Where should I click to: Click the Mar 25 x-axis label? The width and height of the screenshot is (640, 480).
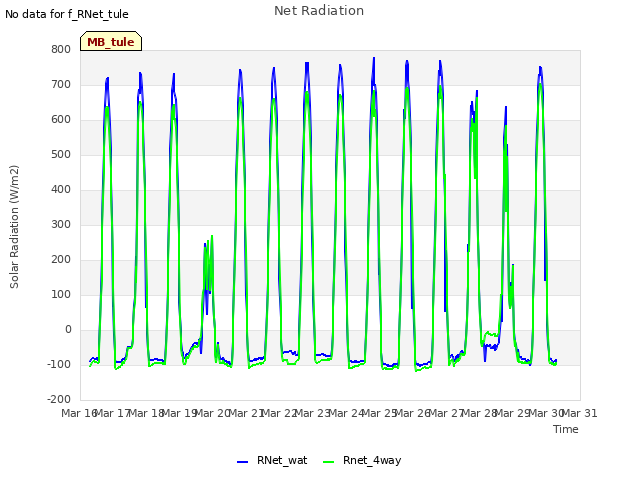(x=379, y=413)
